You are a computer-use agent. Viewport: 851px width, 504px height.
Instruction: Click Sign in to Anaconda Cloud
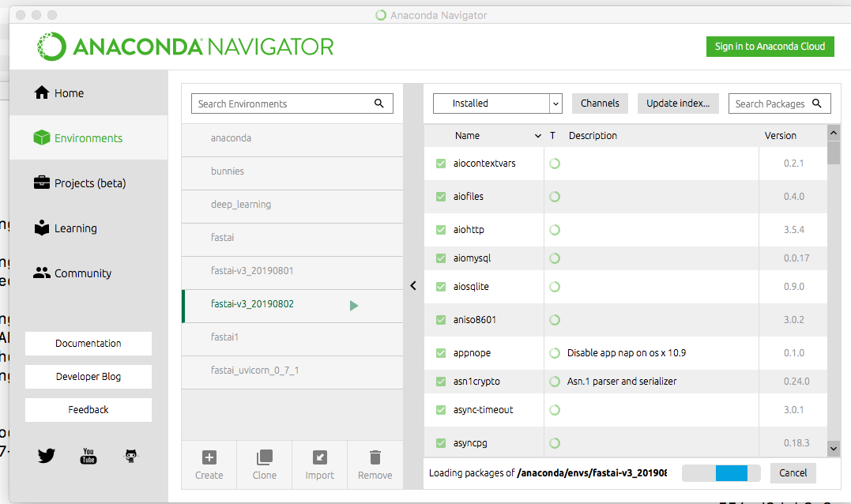pos(770,46)
